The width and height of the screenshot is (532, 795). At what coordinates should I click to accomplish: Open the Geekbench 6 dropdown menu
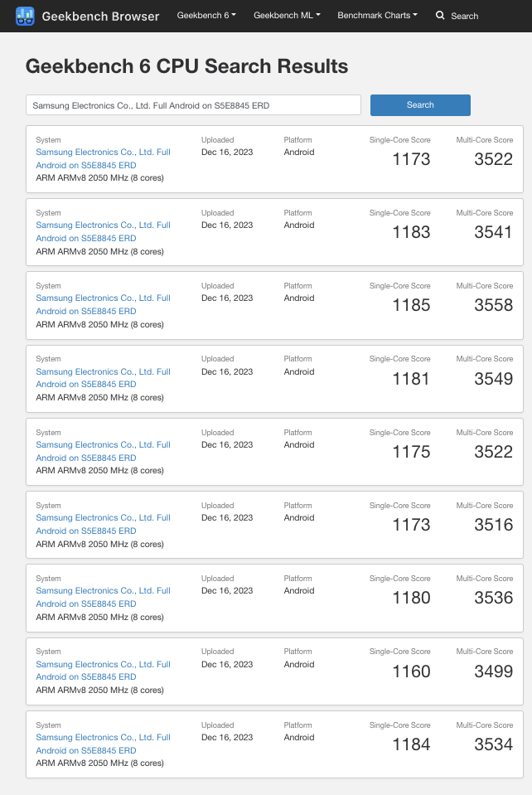coord(206,16)
